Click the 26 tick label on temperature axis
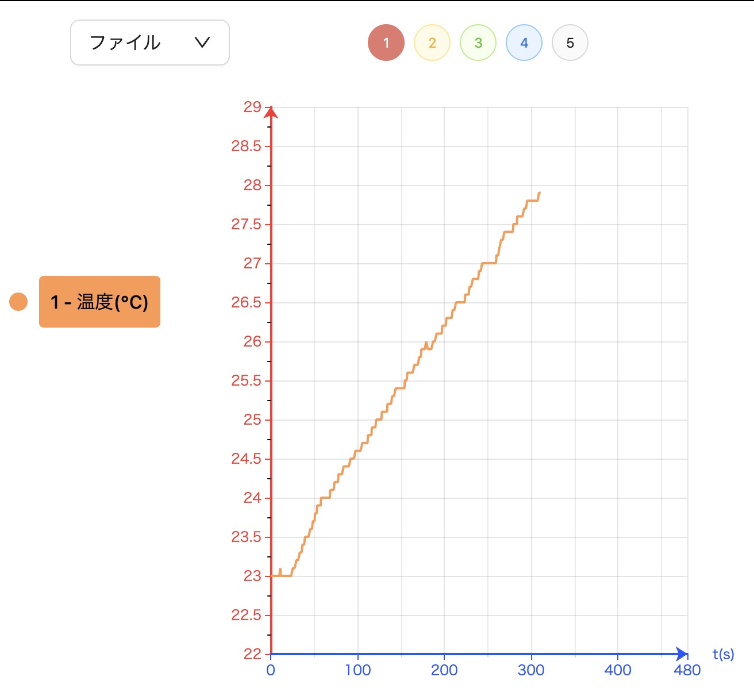 coord(252,341)
